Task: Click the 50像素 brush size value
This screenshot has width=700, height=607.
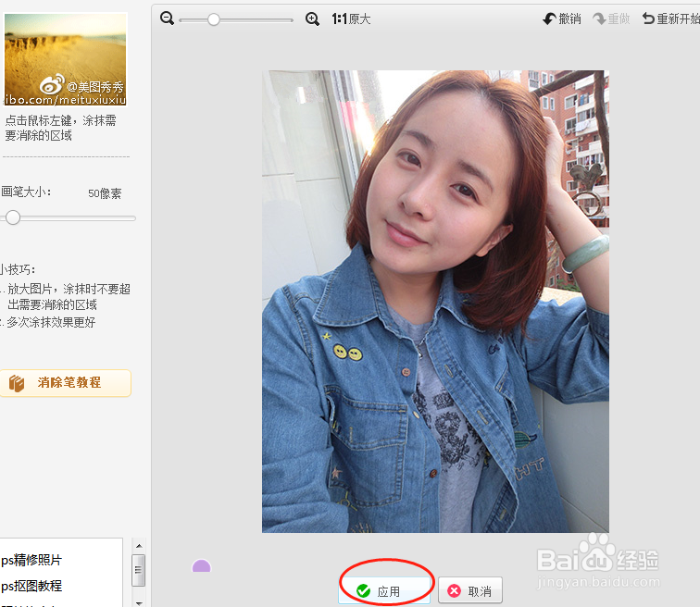Action: point(105,193)
